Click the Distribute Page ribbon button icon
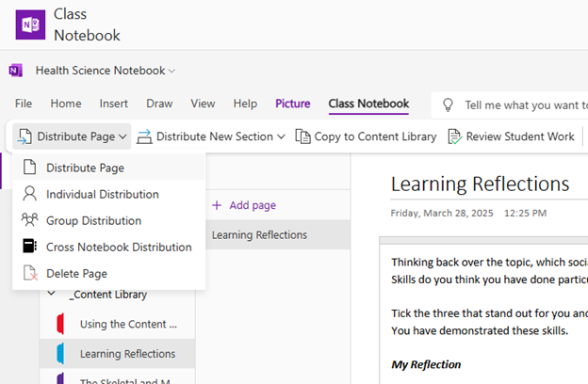 24,136
